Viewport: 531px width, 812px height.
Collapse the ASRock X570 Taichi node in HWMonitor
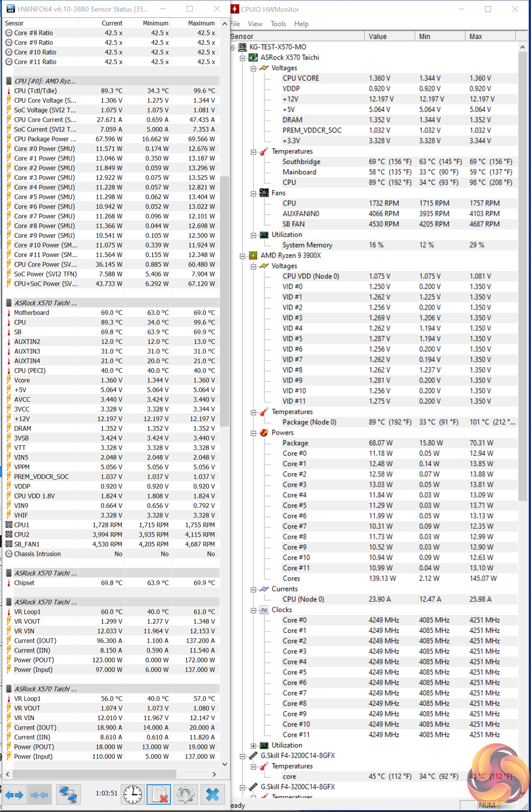[x=243, y=58]
